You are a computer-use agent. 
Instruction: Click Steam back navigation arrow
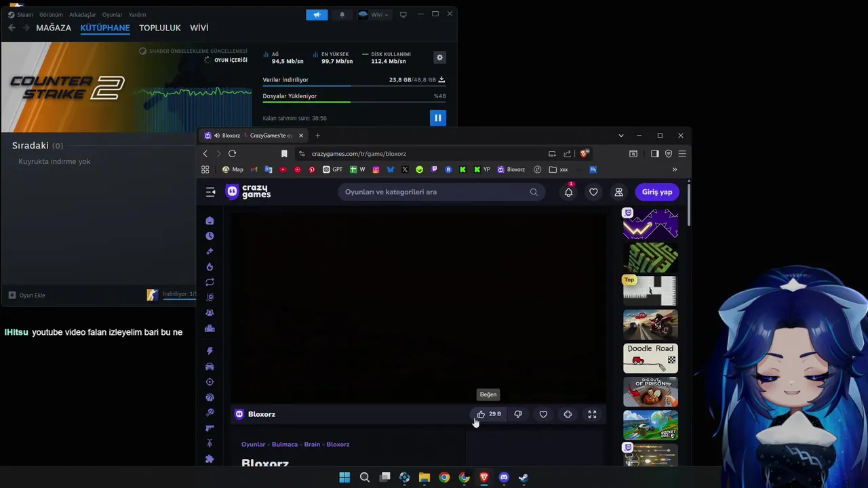(x=12, y=28)
